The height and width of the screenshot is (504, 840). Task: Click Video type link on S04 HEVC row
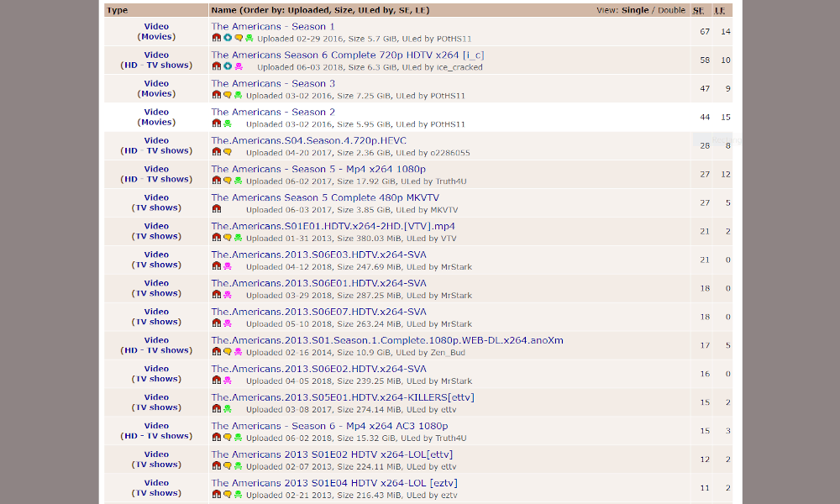pyautogui.click(x=156, y=140)
